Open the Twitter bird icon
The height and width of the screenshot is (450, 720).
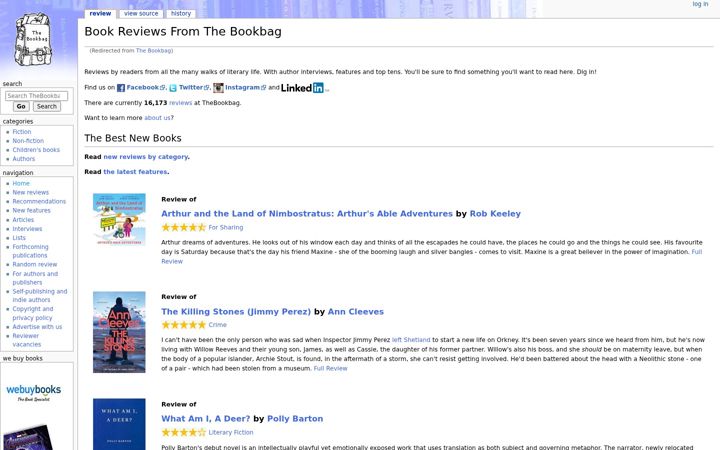pyautogui.click(x=173, y=88)
